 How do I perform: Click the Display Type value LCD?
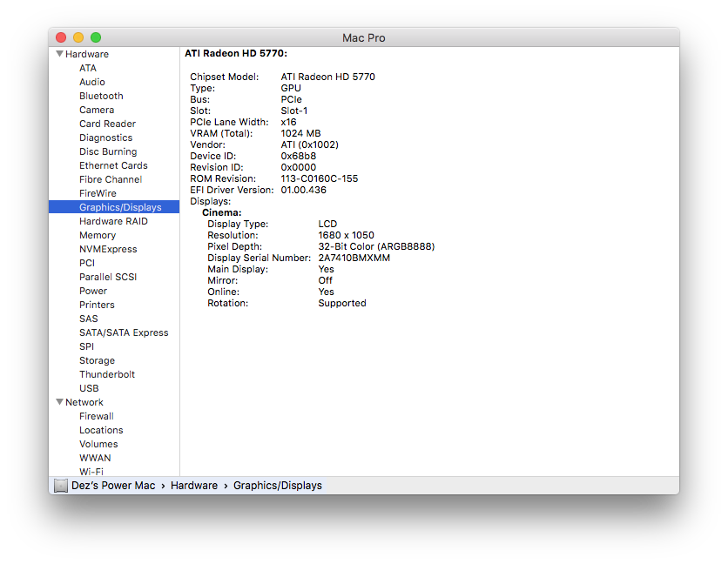coord(327,224)
